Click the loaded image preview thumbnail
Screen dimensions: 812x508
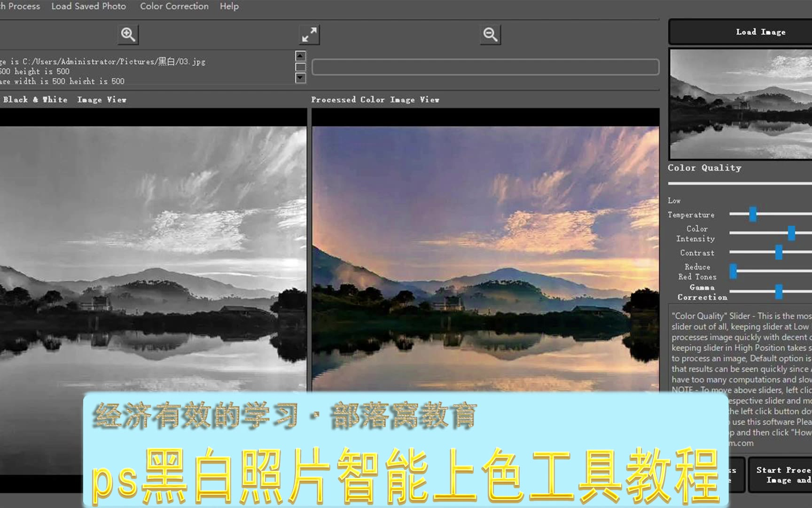pos(741,104)
